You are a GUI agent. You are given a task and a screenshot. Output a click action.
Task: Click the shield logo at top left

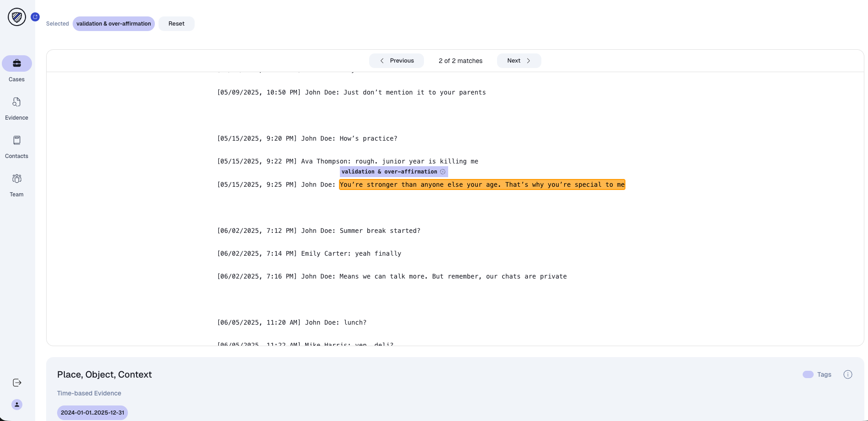pos(16,17)
